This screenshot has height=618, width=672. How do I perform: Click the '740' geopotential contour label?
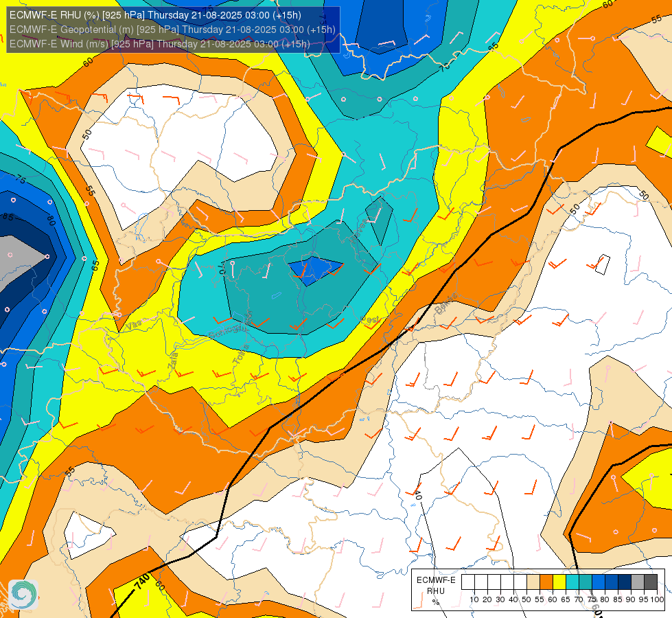[142, 582]
